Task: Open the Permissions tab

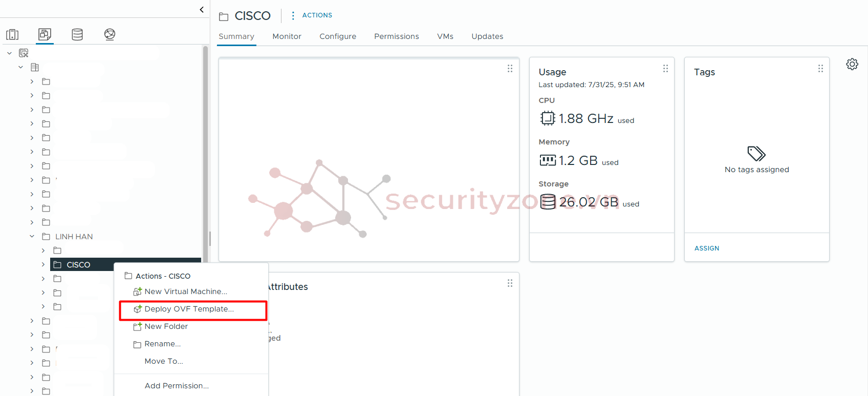Action: [397, 36]
